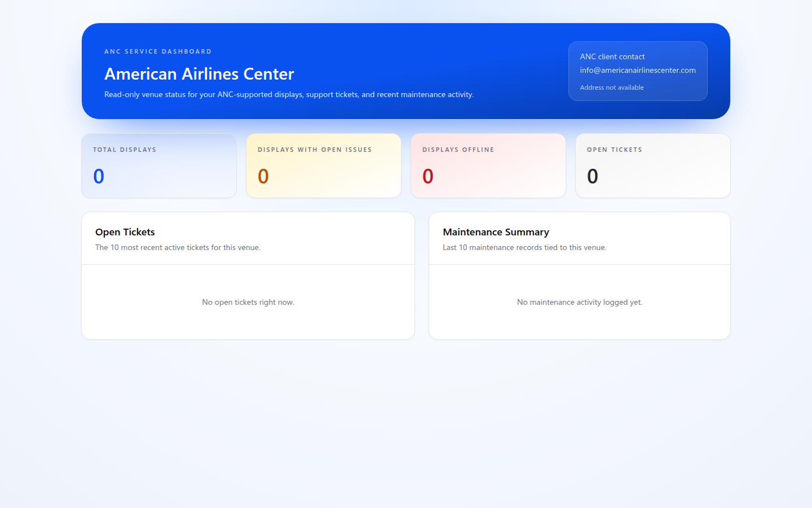Click the ANC SERVICE DASHBOARD label
This screenshot has height=508, width=812.
tap(158, 51)
